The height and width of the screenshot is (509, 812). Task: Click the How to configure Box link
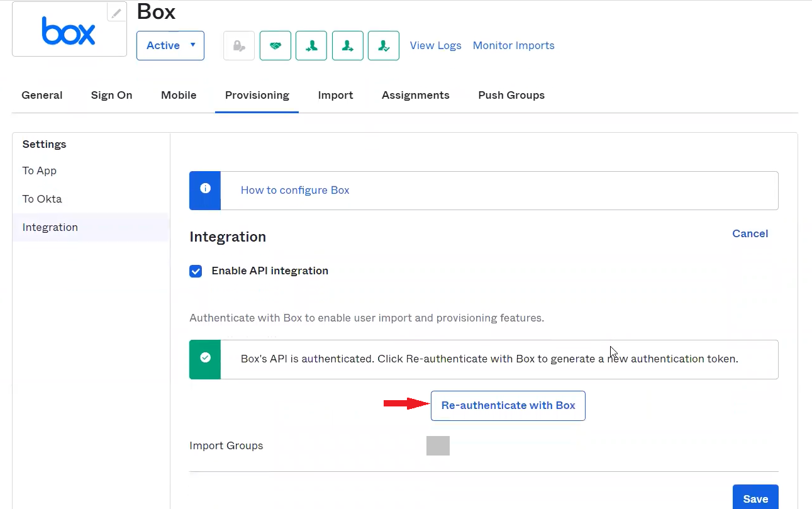tap(295, 190)
